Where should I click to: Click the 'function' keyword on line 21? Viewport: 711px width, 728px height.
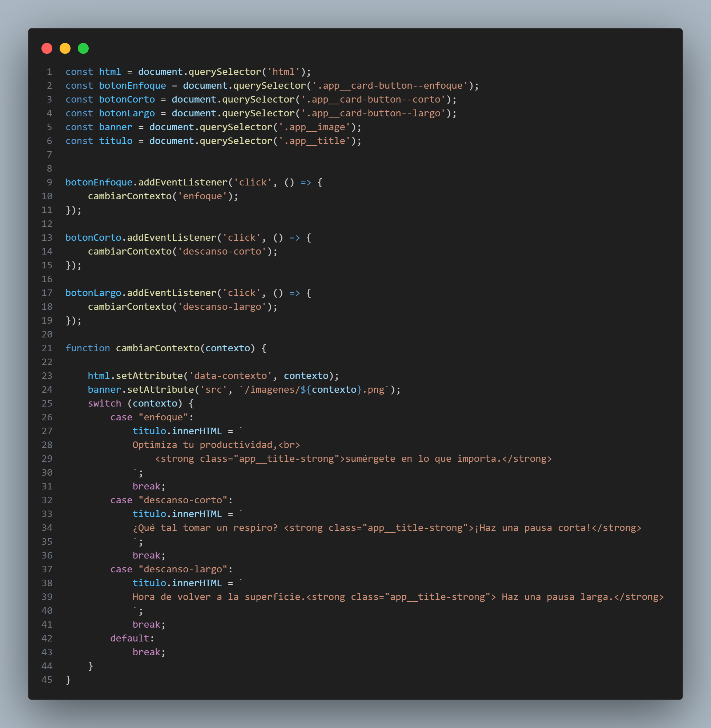tap(88, 348)
